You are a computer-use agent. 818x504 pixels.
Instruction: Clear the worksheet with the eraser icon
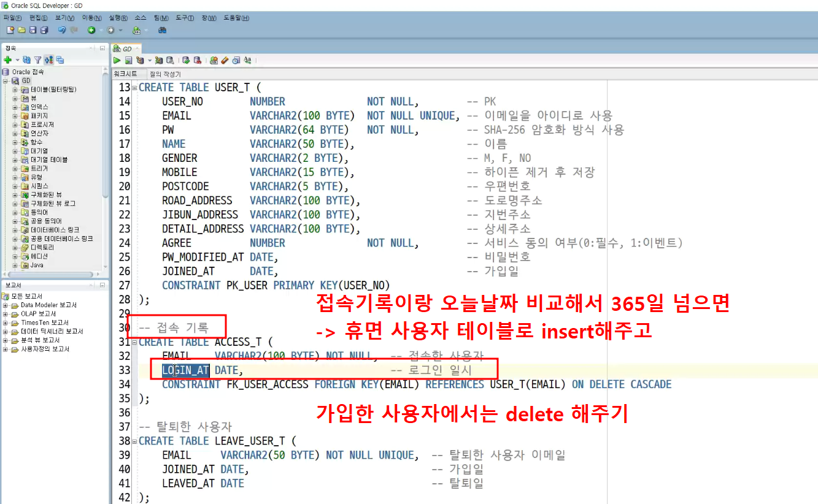pos(225,60)
